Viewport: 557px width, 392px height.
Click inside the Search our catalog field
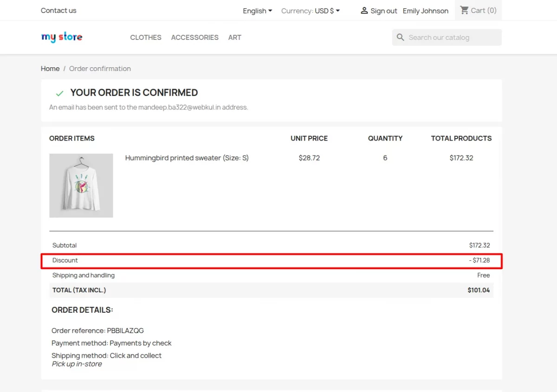pyautogui.click(x=446, y=37)
